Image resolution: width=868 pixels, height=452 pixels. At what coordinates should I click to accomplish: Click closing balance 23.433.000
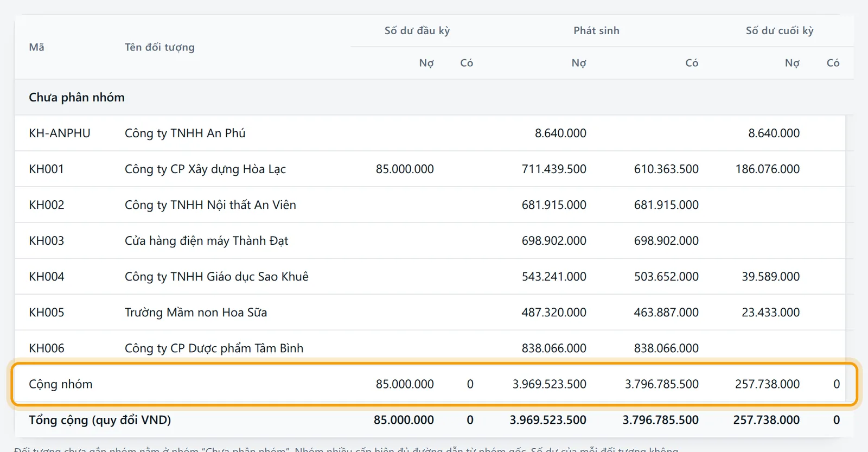click(771, 312)
